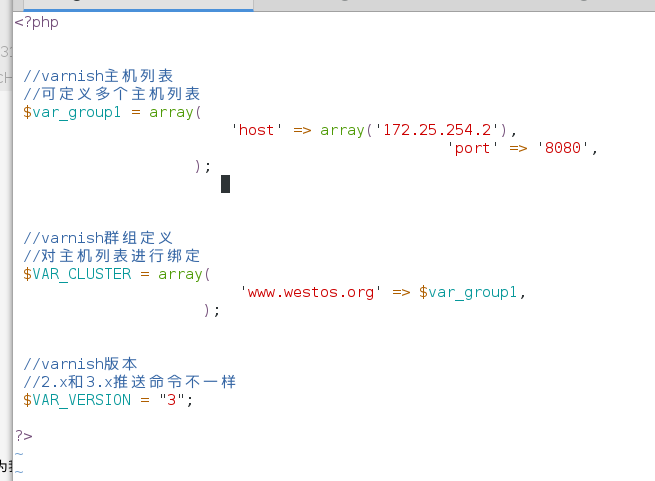Click the closing ?> tag
Screen dimensions: 655x481
(24, 436)
